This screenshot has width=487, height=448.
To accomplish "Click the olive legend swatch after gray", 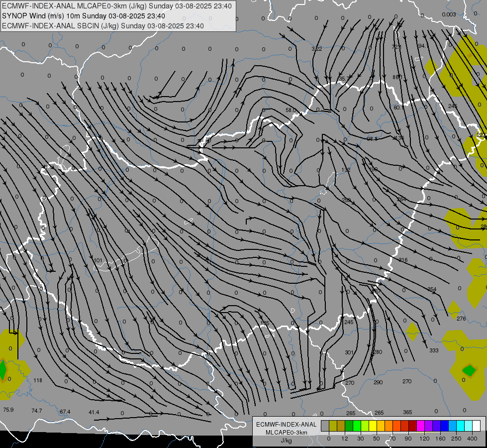I will coord(333,426).
